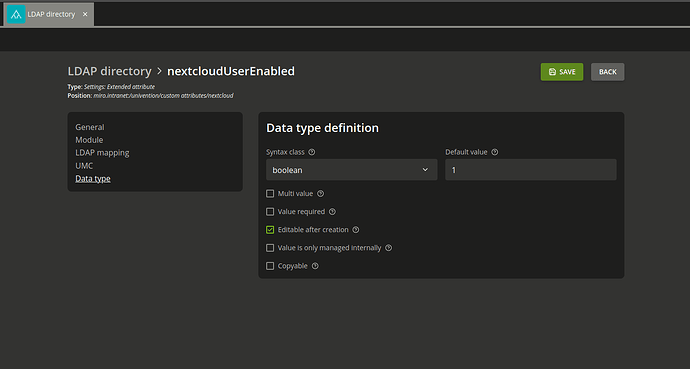Click the Data type definition heading
The height and width of the screenshot is (369, 690).
tap(323, 128)
